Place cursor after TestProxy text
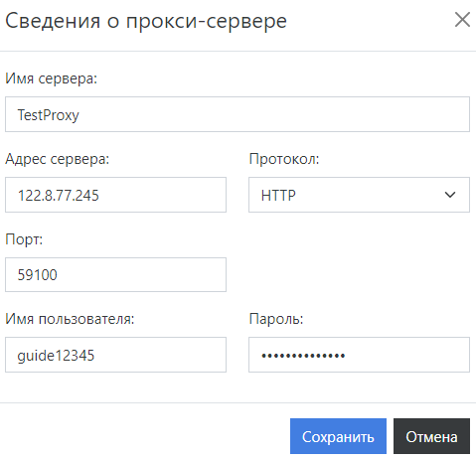 [x=80, y=115]
